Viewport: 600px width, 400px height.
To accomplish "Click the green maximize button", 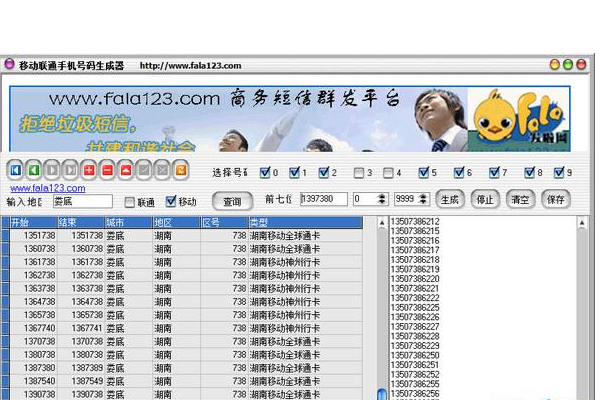I will coord(568,64).
